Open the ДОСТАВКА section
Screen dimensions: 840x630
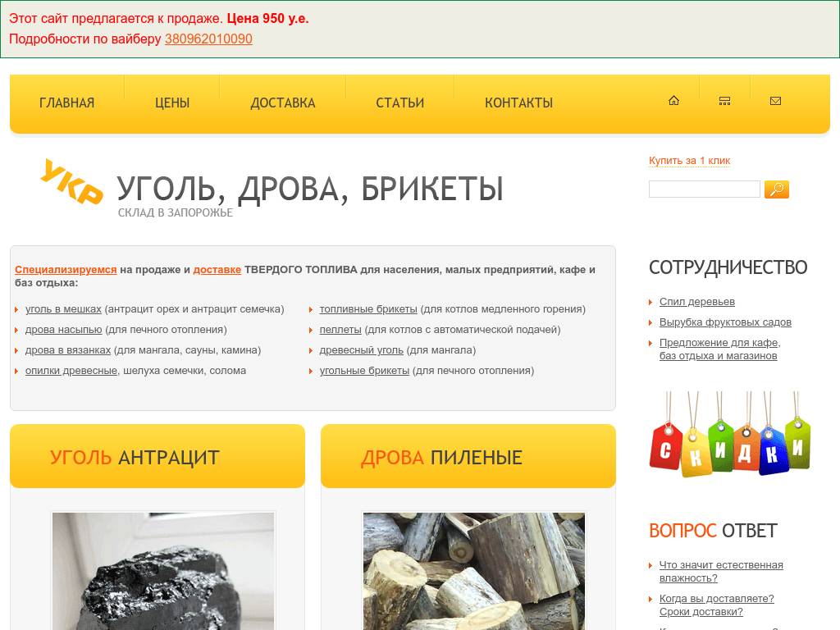(282, 103)
